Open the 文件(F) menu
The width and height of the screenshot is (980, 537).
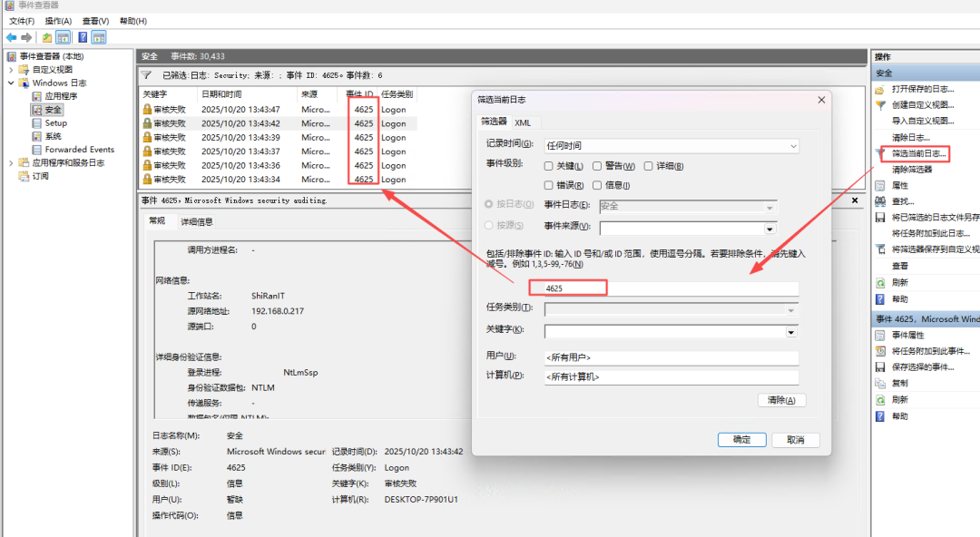22,21
